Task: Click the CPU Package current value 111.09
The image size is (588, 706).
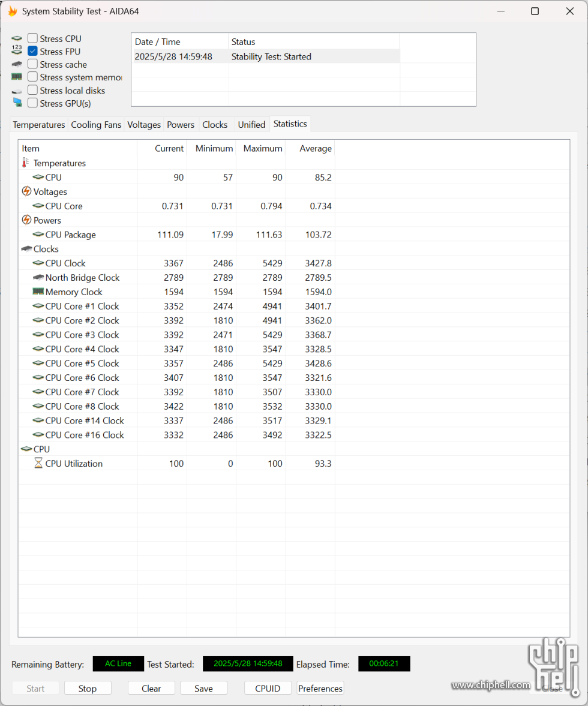Action: point(170,235)
